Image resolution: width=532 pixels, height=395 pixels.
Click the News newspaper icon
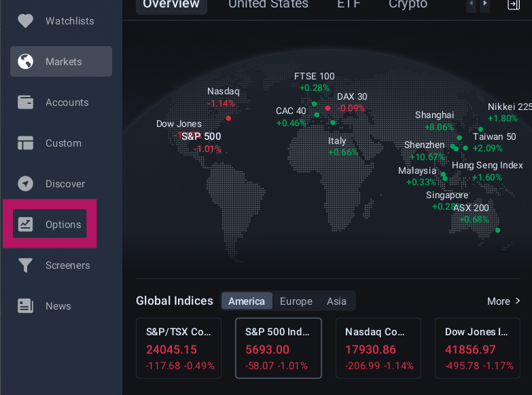pyautogui.click(x=25, y=305)
